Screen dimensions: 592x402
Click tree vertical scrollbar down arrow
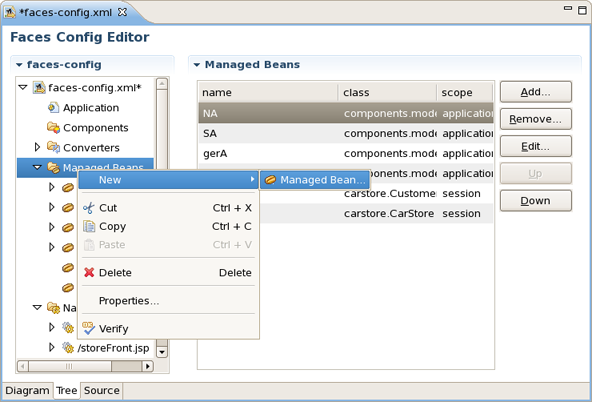(162, 352)
